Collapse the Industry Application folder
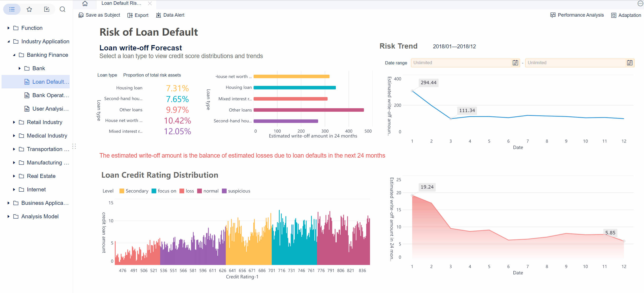The height and width of the screenshot is (293, 644). (9, 41)
